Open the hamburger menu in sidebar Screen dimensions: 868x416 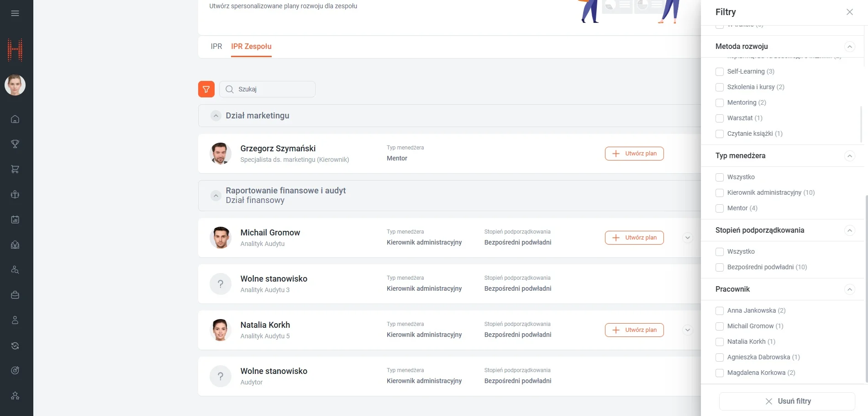[x=15, y=13]
